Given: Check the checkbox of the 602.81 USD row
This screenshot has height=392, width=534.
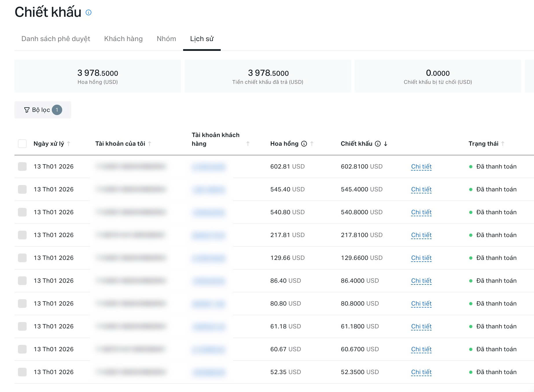Looking at the screenshot, I should coord(22,167).
